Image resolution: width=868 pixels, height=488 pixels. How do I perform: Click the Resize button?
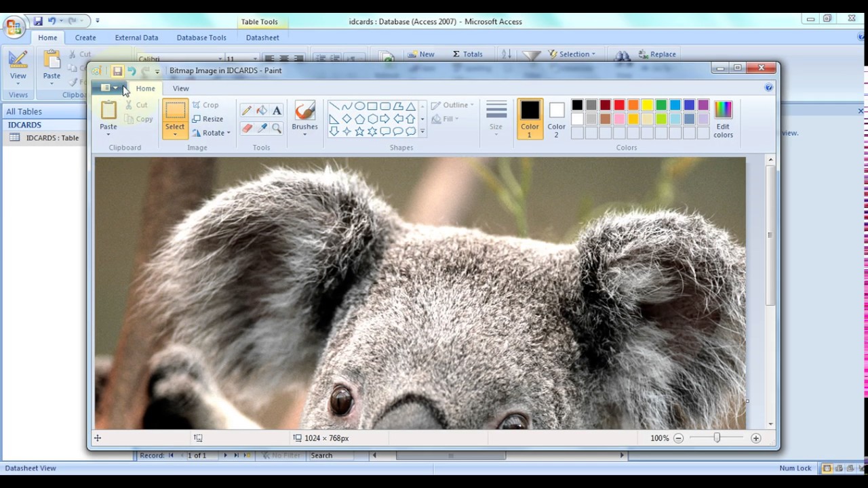pos(208,119)
